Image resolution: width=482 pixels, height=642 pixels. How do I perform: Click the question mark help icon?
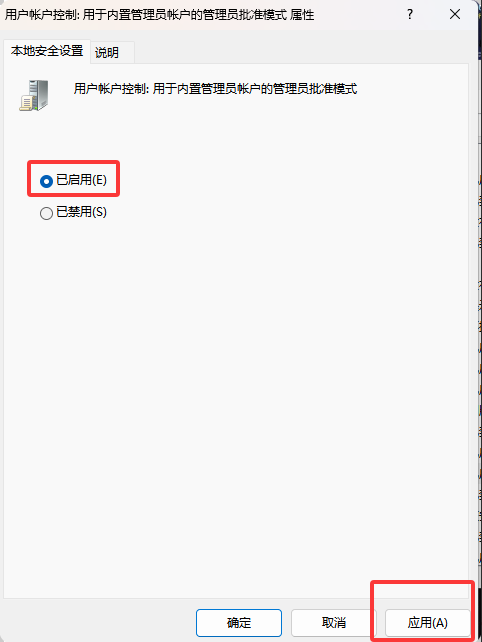[x=410, y=15]
